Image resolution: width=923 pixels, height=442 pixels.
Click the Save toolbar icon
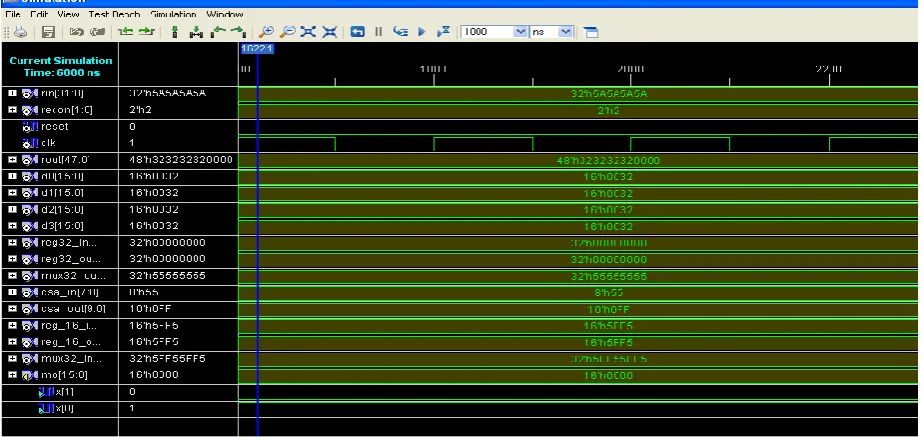(48, 32)
